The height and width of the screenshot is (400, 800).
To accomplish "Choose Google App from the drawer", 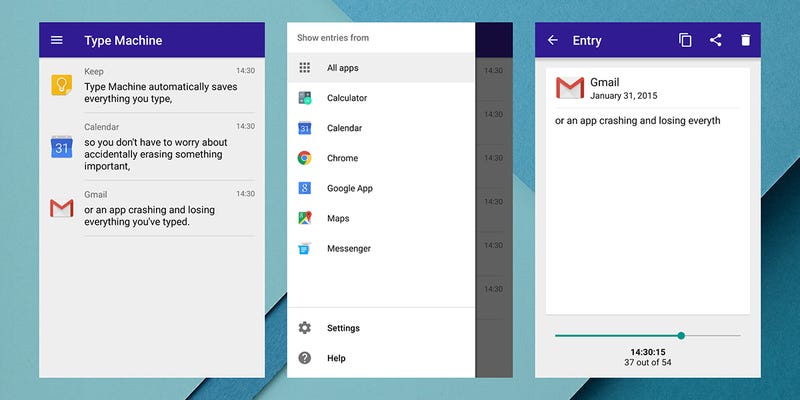I will [381, 188].
